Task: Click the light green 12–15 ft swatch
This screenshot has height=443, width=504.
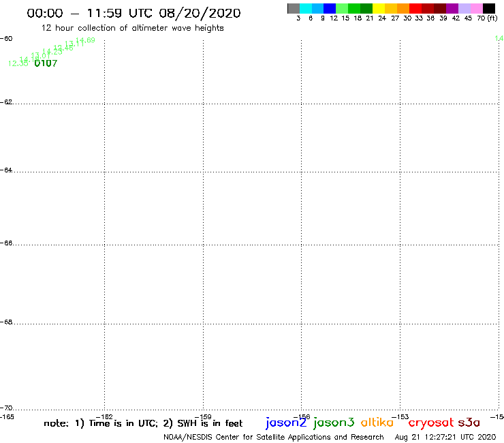Action: coord(342,8)
